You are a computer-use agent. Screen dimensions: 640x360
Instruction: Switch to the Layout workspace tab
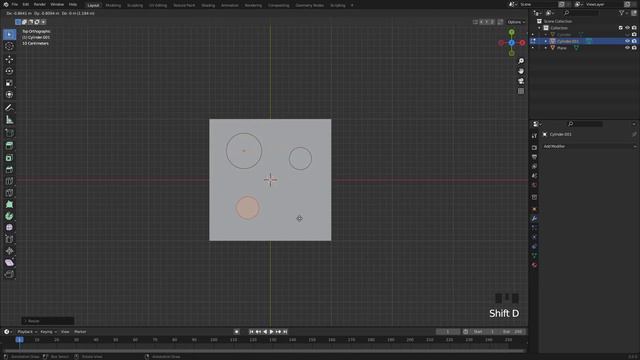coord(93,5)
